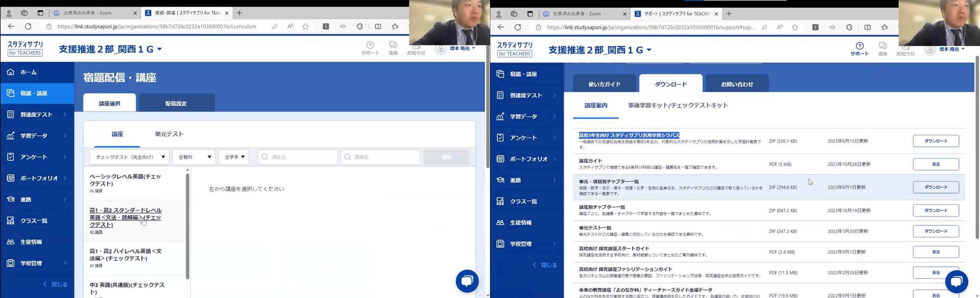
Task: Download 単元テスト一覧
Action: coord(936,231)
